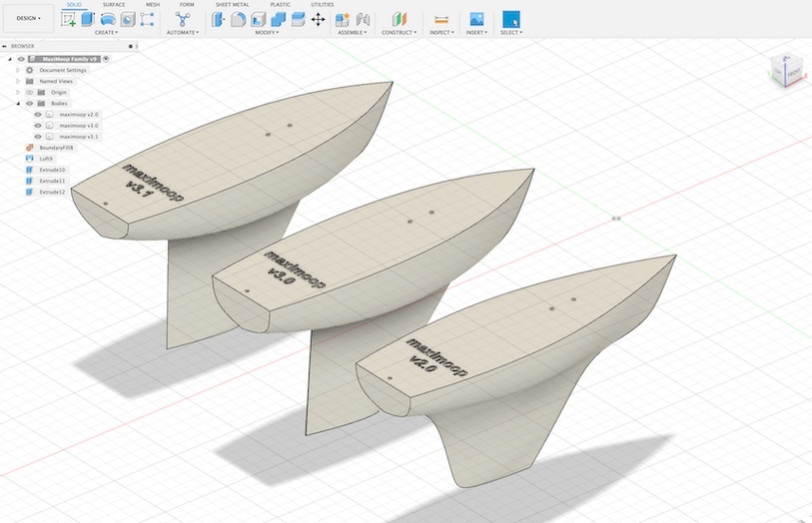Select the Revolve tool icon
Viewport: 812px width, 523px height.
(x=108, y=19)
